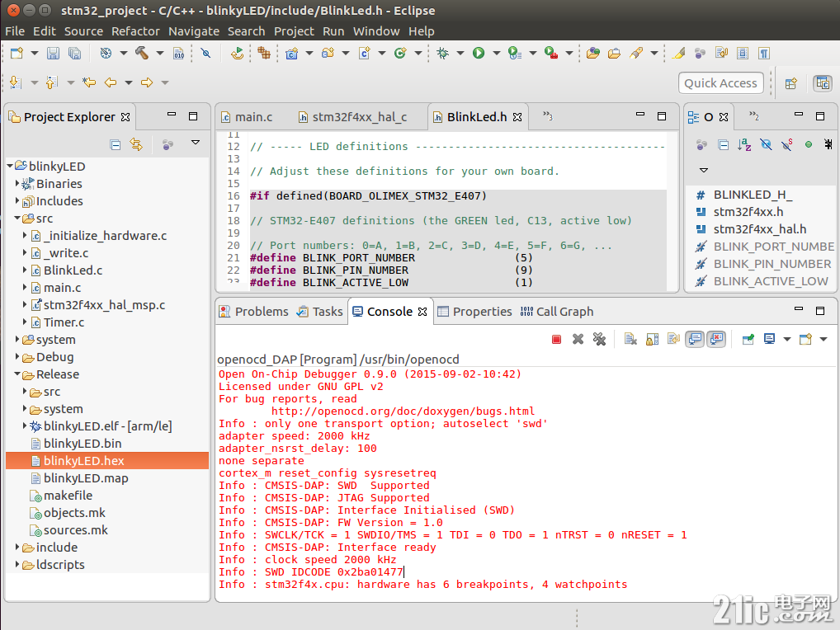840x630 pixels.
Task: Open the Navigate menu
Action: pos(194,31)
